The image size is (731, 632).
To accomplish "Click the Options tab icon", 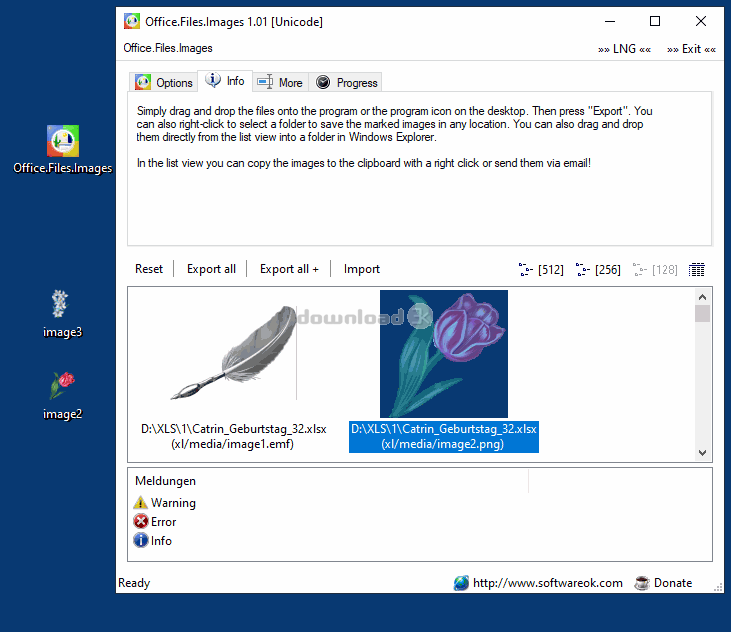I will point(143,82).
